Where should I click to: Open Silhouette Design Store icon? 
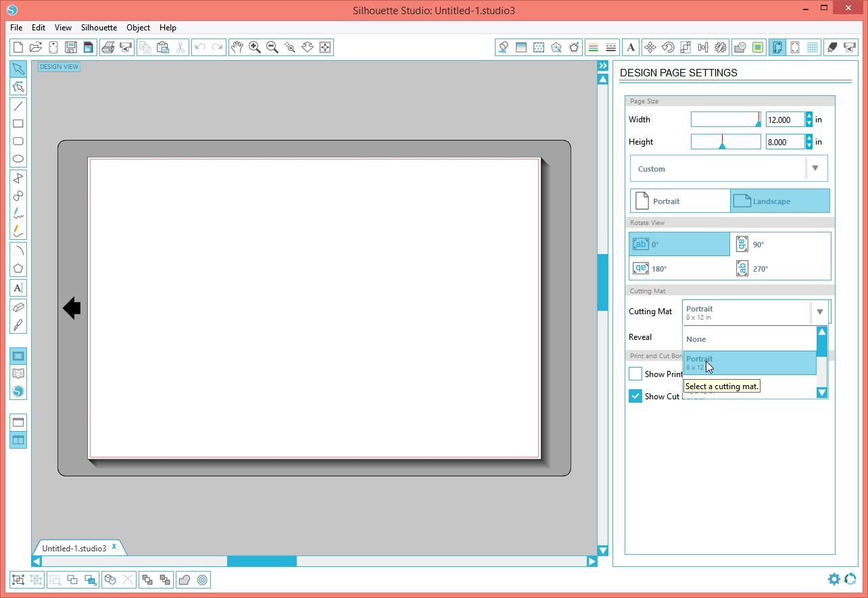click(x=19, y=391)
